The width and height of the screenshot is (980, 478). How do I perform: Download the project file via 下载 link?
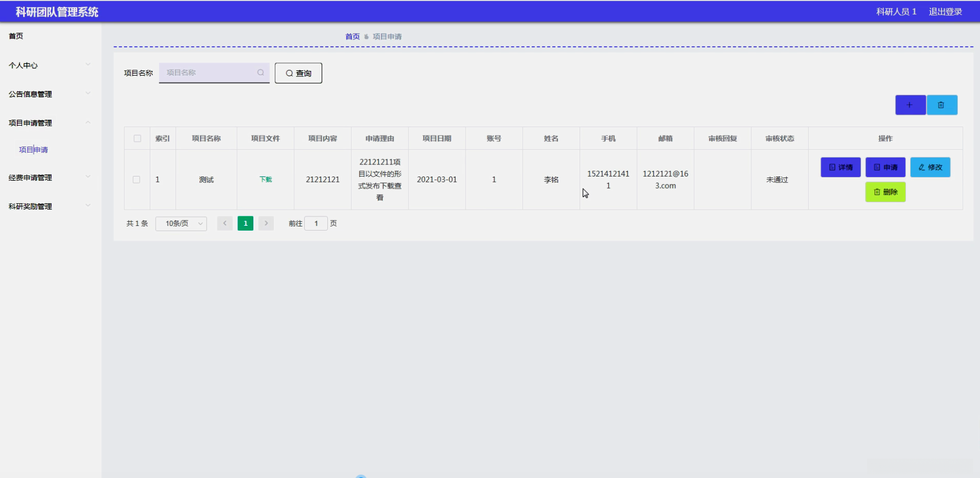265,180
